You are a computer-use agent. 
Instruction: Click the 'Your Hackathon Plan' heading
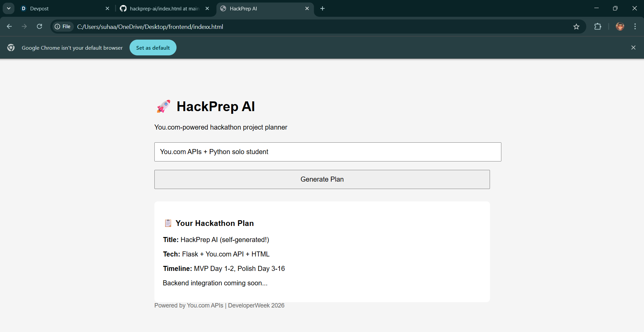[x=215, y=223]
